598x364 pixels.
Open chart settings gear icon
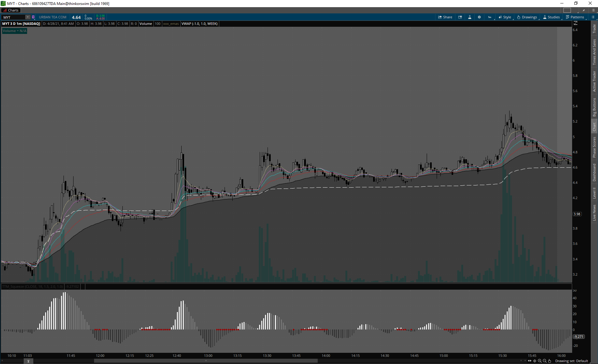pyautogui.click(x=479, y=17)
